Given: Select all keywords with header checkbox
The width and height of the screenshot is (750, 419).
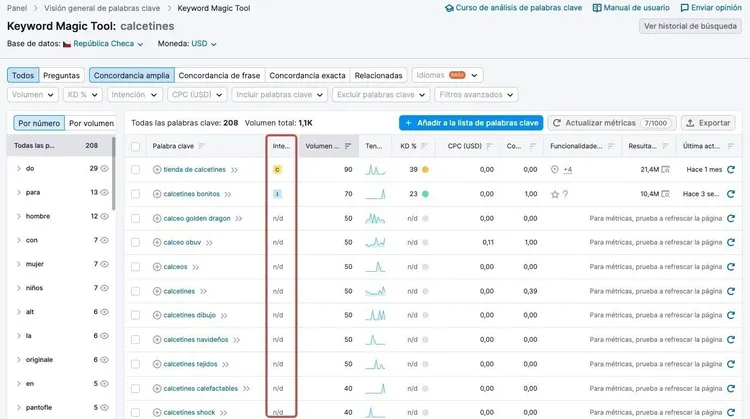Looking at the screenshot, I should click(x=135, y=146).
